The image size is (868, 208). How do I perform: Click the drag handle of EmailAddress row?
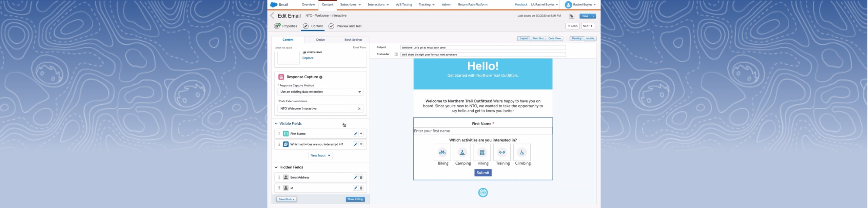pyautogui.click(x=279, y=178)
